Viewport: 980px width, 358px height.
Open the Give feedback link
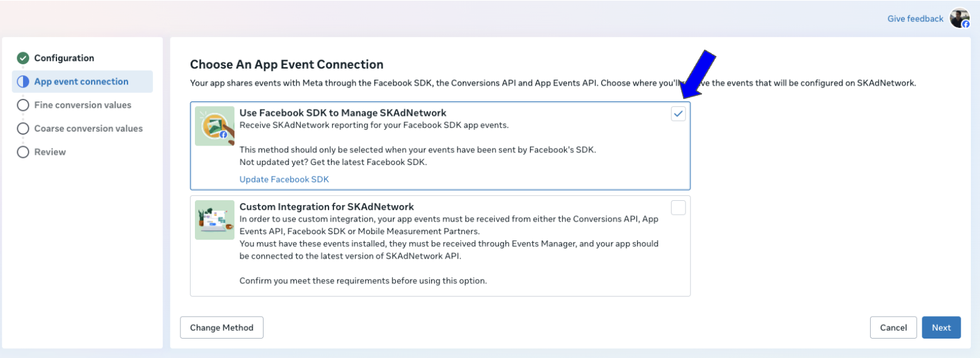click(x=915, y=19)
